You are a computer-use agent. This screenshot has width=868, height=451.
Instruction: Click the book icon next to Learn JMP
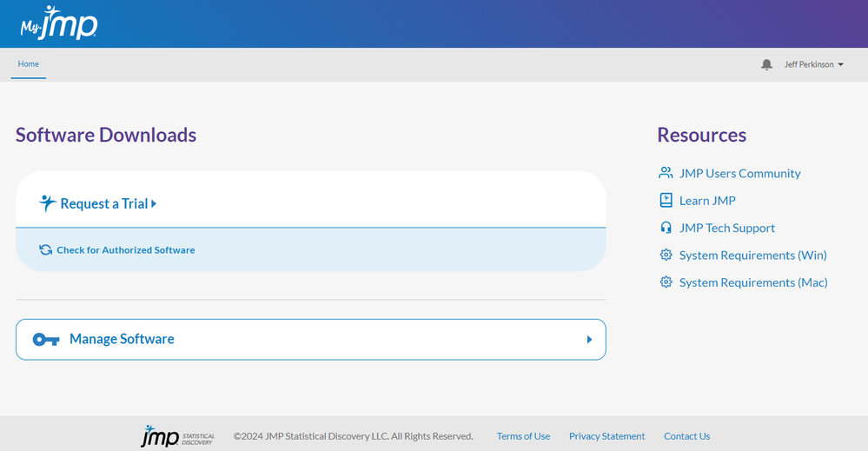[666, 201]
